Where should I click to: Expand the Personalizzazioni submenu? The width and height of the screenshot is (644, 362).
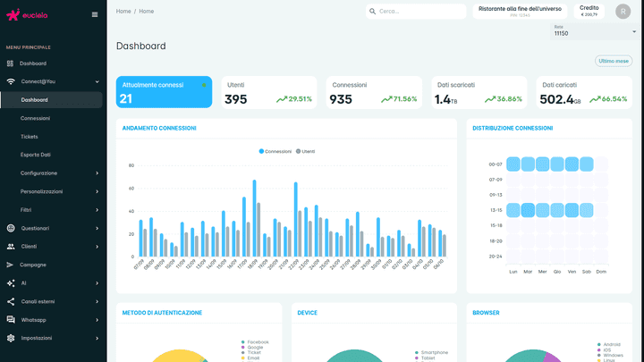click(x=97, y=191)
